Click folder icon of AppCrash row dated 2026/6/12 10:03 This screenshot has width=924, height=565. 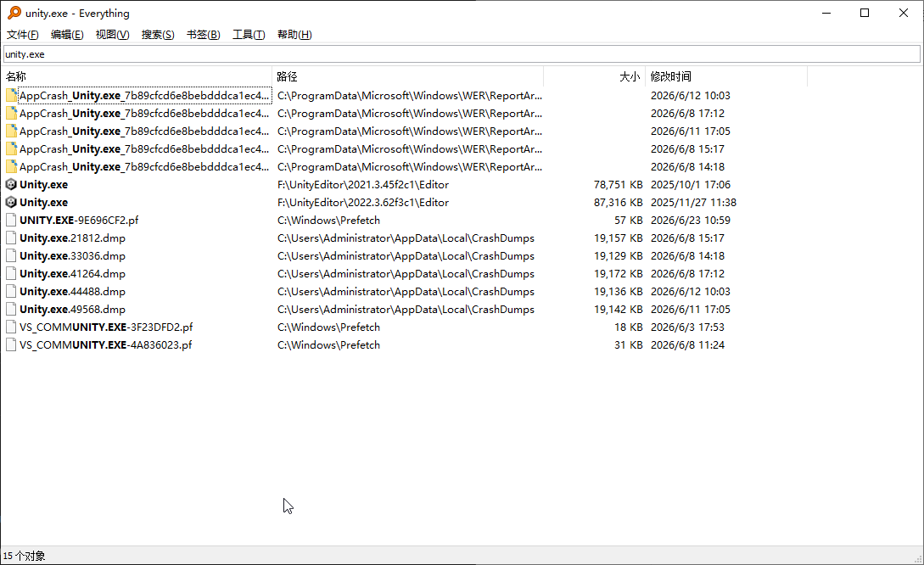point(11,96)
